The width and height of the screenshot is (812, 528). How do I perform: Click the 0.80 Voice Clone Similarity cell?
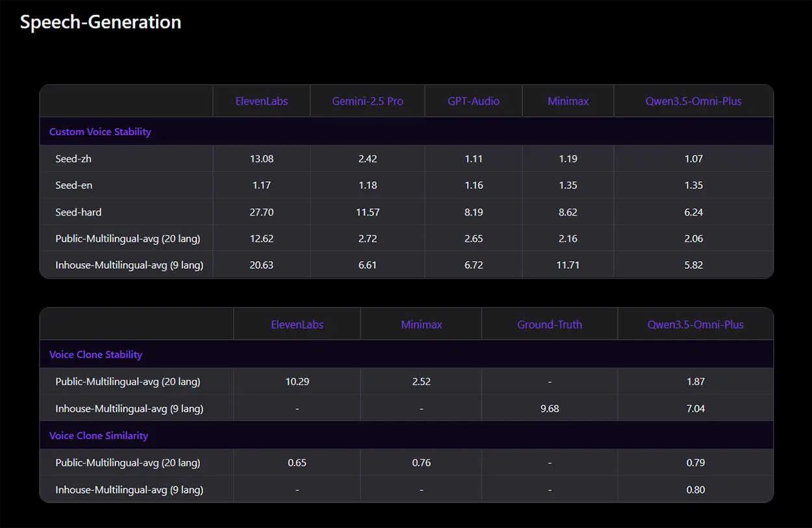(x=695, y=490)
